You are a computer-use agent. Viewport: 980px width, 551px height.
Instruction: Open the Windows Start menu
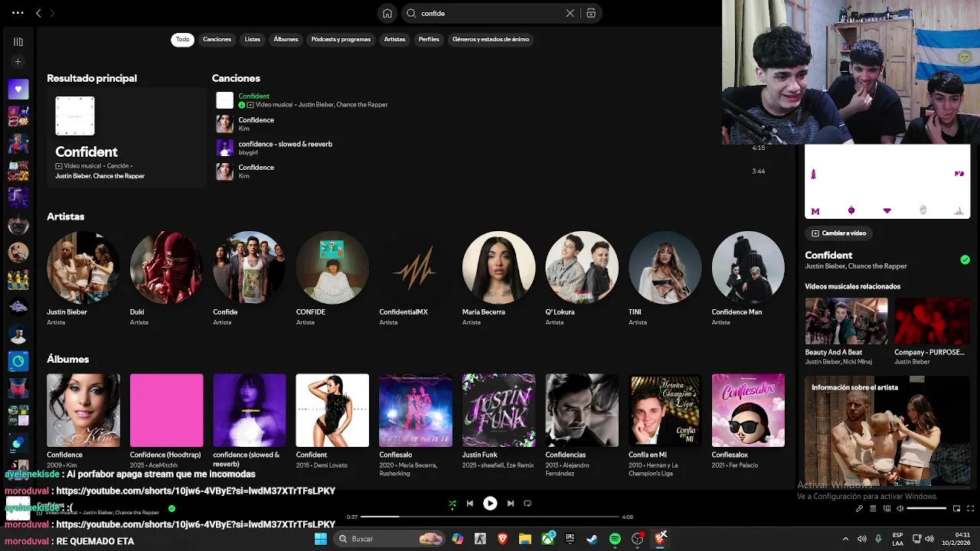tap(321, 539)
